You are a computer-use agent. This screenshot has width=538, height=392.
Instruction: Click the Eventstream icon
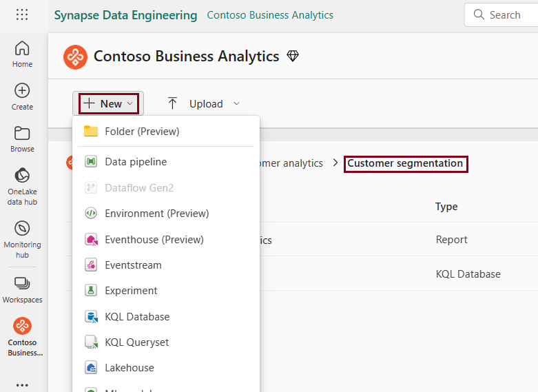coord(91,265)
